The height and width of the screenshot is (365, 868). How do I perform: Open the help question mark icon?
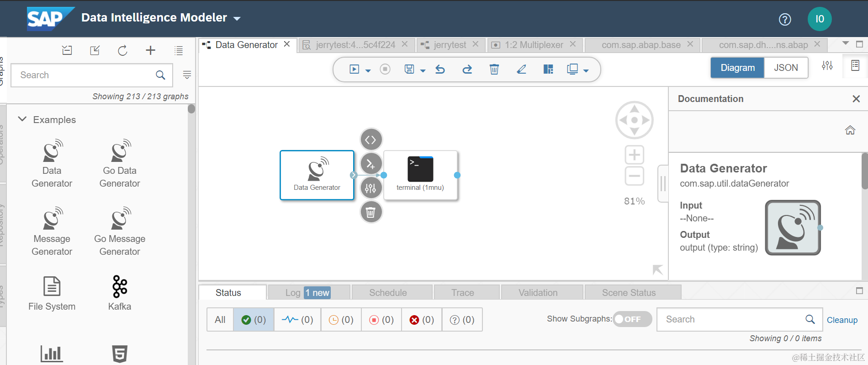(x=785, y=19)
